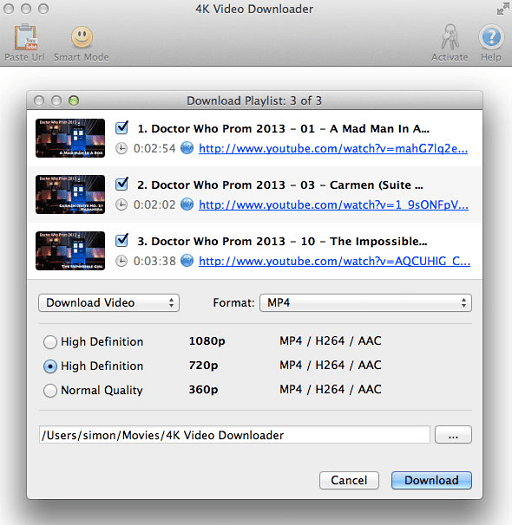Click globe icon beside the 0:02:54 video
The image size is (512, 525).
(187, 148)
